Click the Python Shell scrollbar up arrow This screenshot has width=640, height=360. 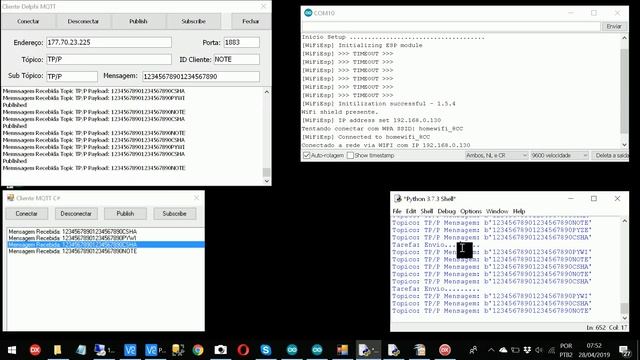pyautogui.click(x=624, y=221)
